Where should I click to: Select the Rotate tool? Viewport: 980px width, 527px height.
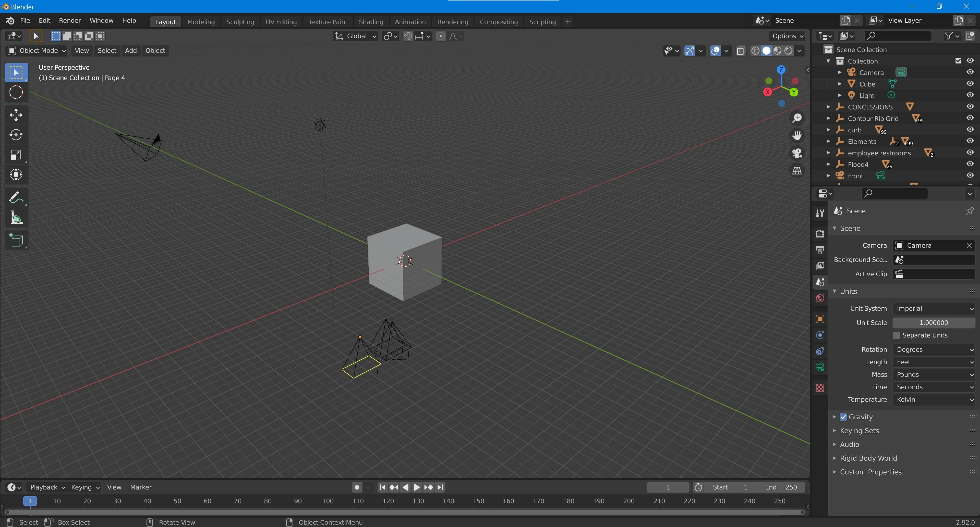tap(16, 135)
